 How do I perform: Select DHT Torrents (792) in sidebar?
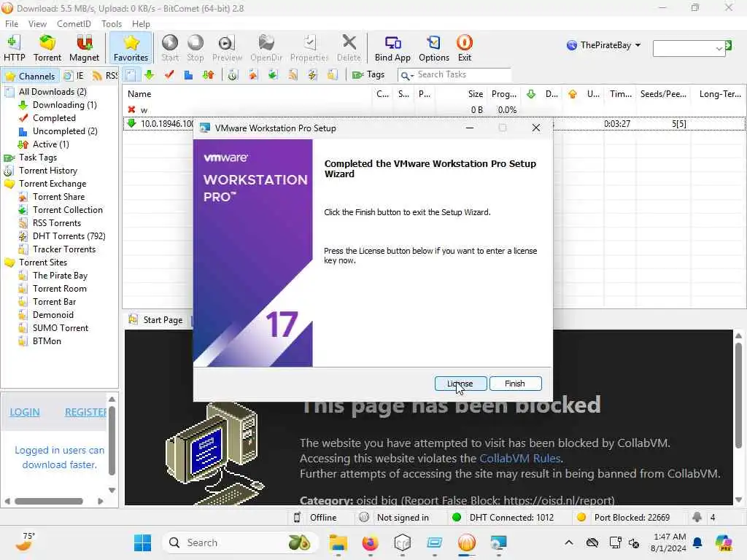pos(69,236)
